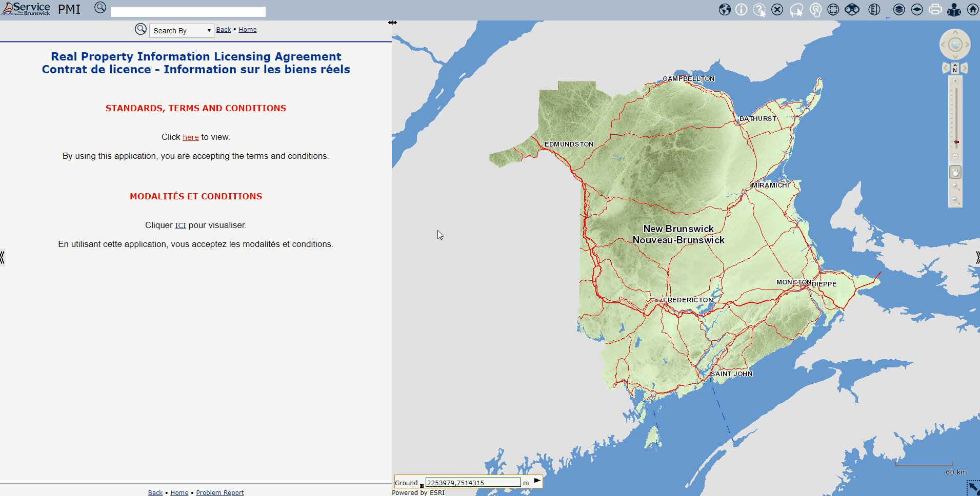
Task: Click the 'Powered by ESRI' text
Action: coord(418,492)
